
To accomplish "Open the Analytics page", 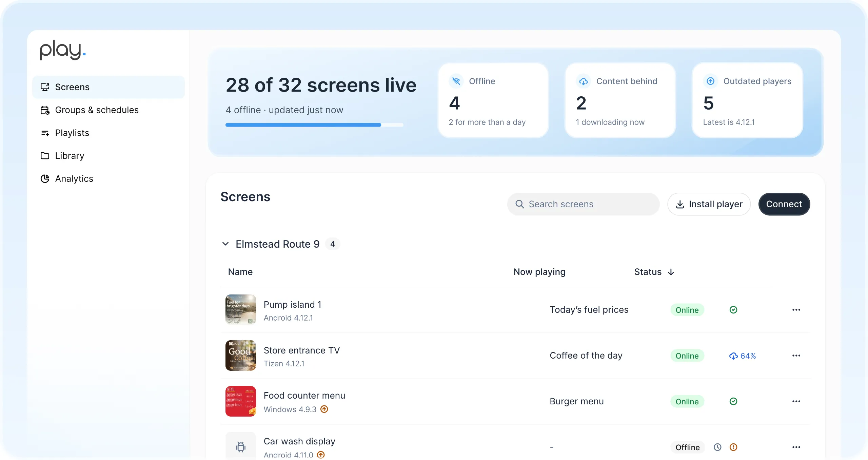I will [108, 178].
